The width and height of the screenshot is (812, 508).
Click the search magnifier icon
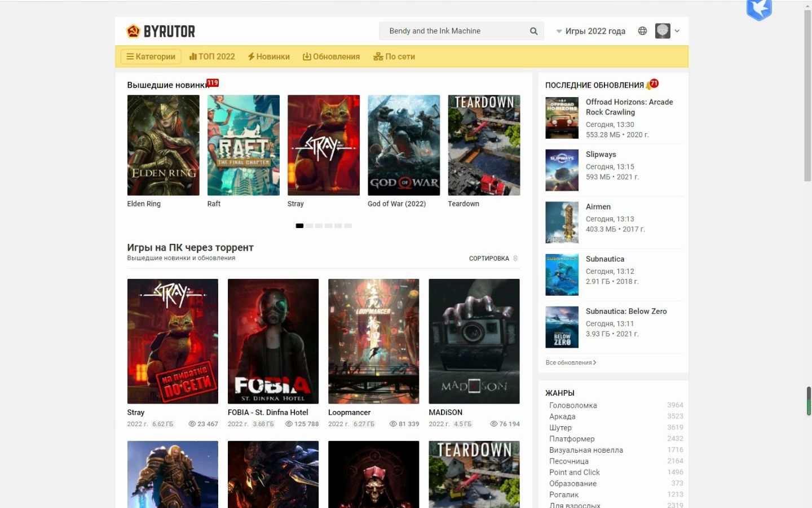[x=533, y=31]
